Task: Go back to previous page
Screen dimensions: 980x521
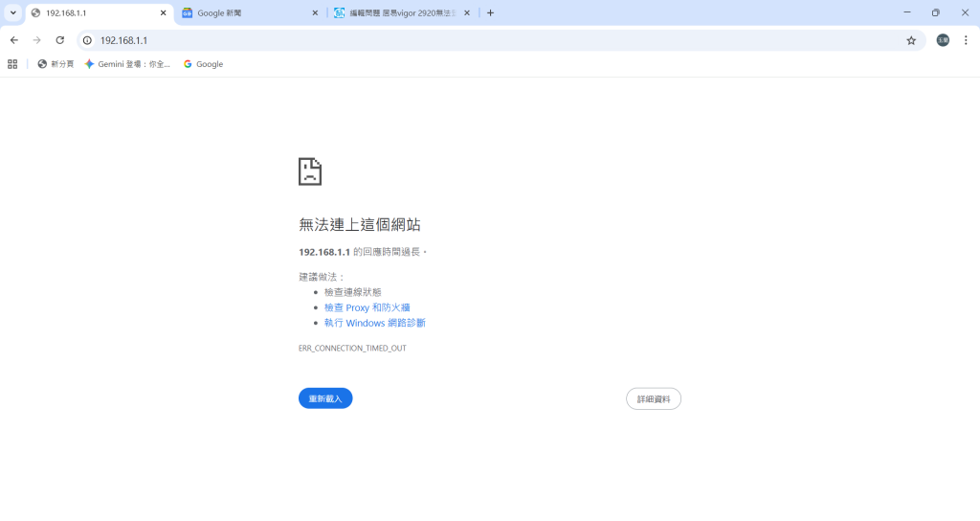Action: (x=13, y=40)
